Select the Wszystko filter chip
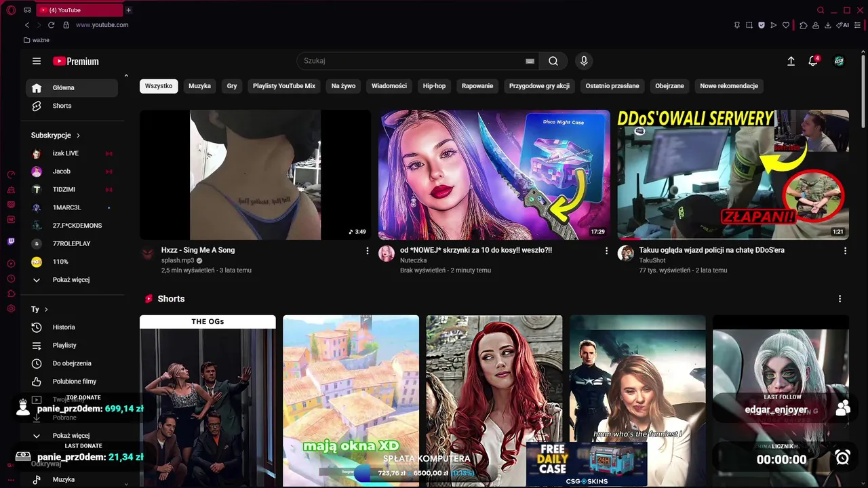 (159, 86)
